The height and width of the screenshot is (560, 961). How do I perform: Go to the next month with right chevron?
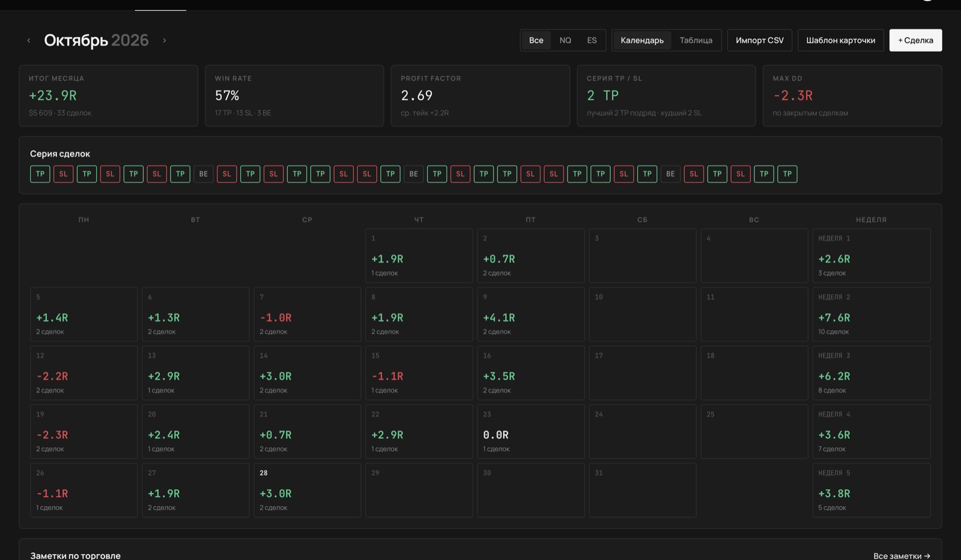pyautogui.click(x=164, y=40)
